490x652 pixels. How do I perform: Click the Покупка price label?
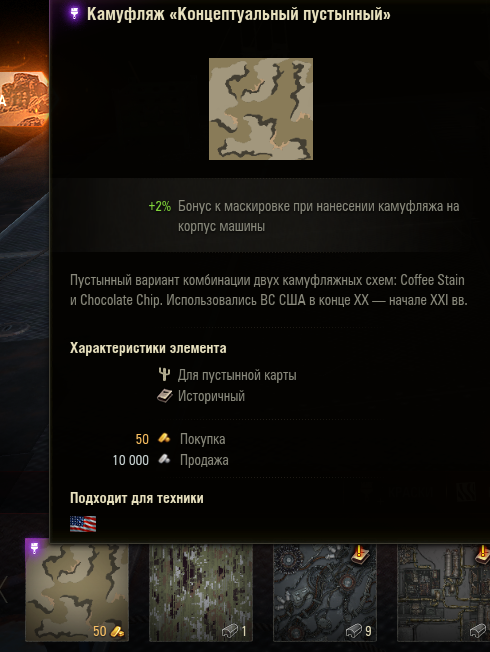tap(203, 439)
